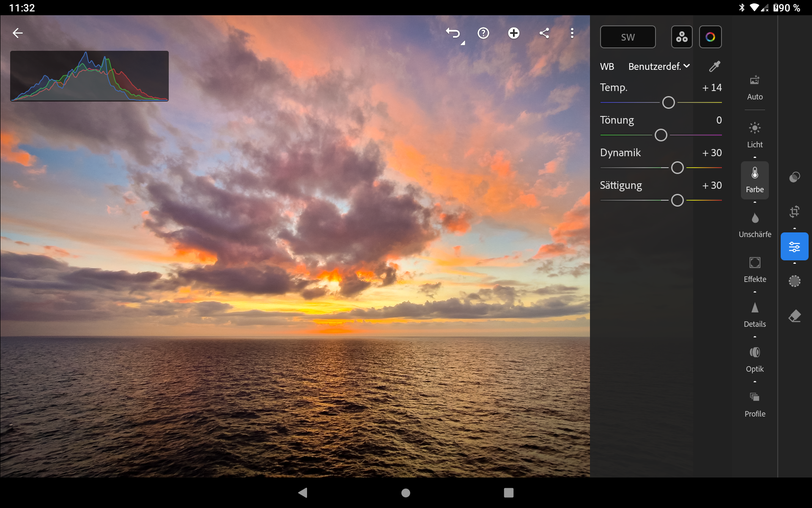
Task: Open the color mixer wheel icon
Action: coord(710,37)
